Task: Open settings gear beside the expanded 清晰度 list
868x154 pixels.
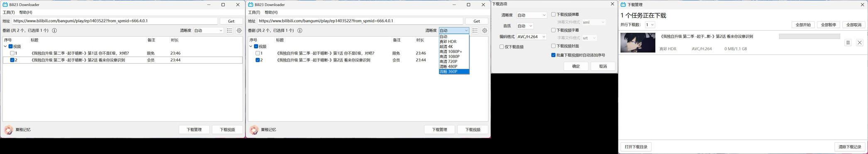Action: pyautogui.click(x=485, y=30)
